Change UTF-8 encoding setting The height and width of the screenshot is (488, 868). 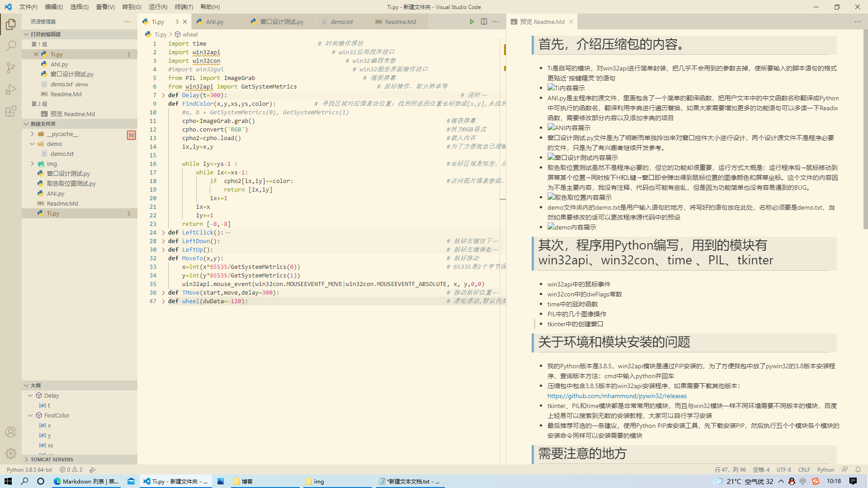pos(784,469)
